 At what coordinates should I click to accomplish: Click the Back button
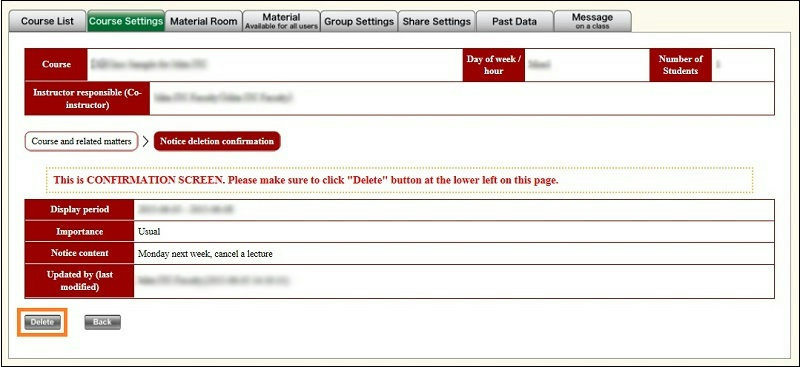tap(103, 322)
